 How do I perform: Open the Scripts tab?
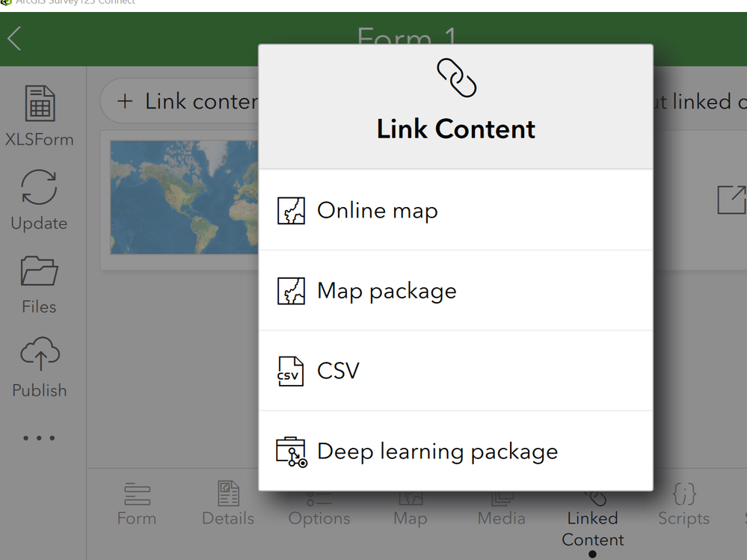point(683,504)
